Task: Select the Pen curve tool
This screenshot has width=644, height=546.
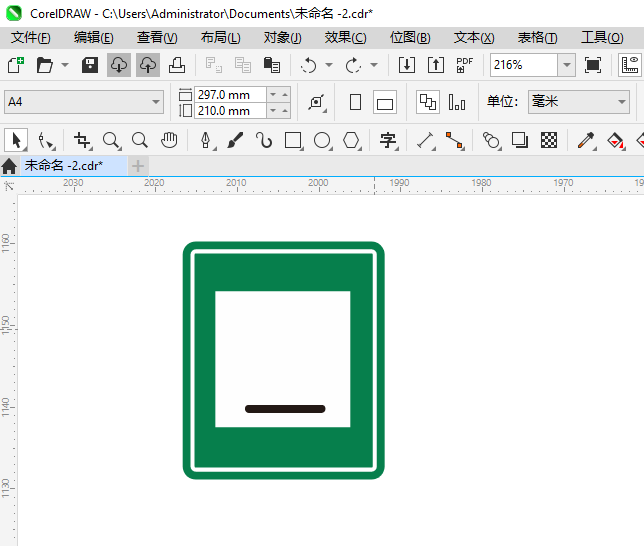Action: coord(206,141)
